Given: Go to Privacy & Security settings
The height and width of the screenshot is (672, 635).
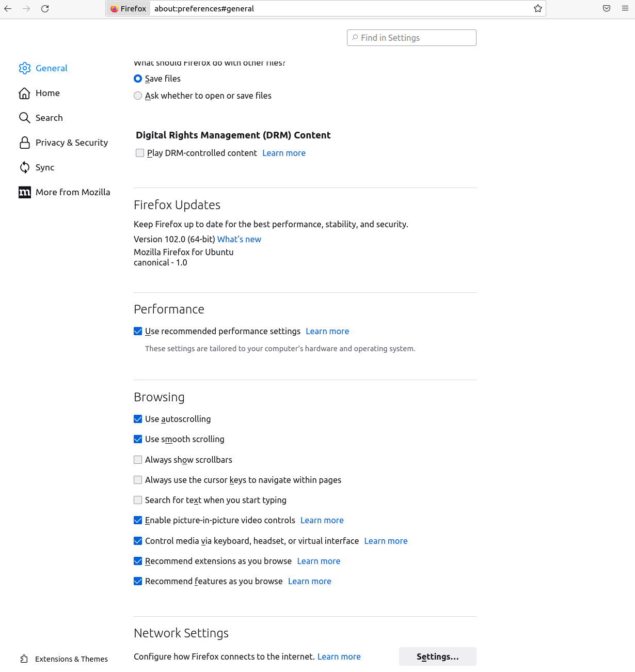Looking at the screenshot, I should 72,143.
